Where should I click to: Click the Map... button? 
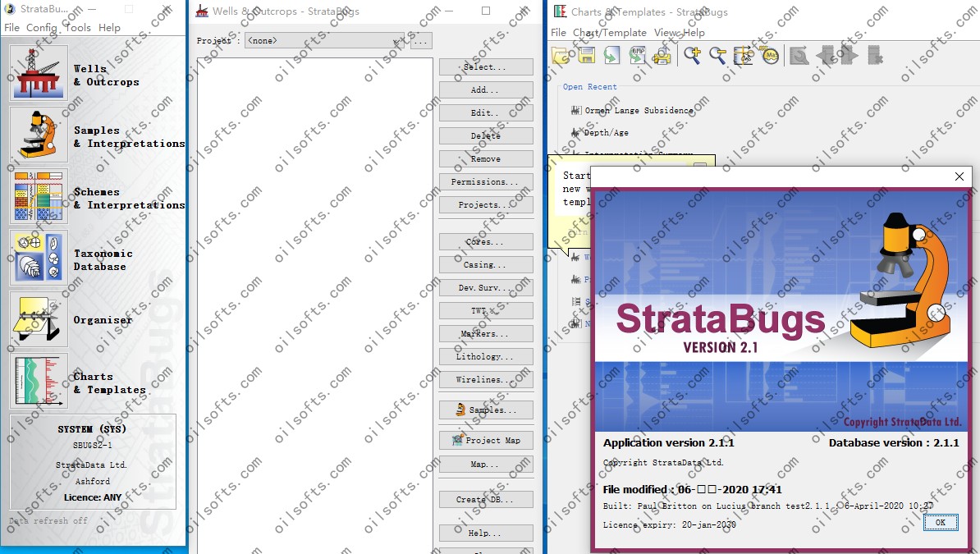pyautogui.click(x=486, y=465)
